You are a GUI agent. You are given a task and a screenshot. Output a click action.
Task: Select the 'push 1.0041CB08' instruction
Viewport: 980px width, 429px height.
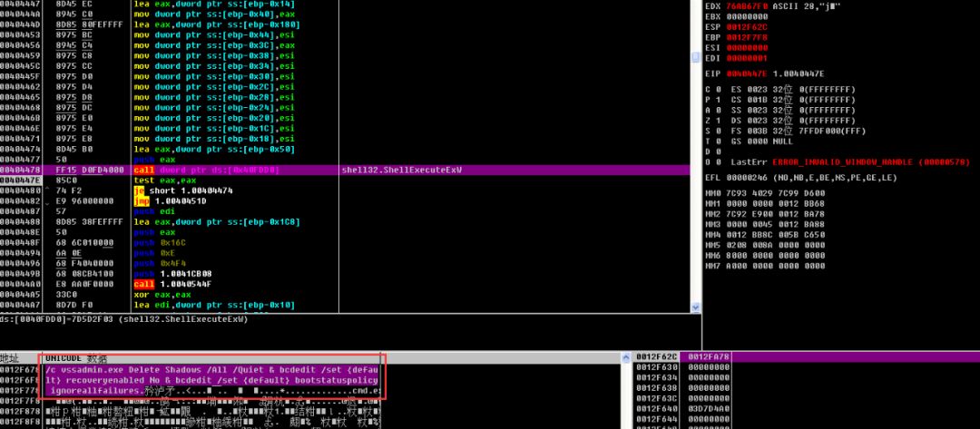coord(172,274)
